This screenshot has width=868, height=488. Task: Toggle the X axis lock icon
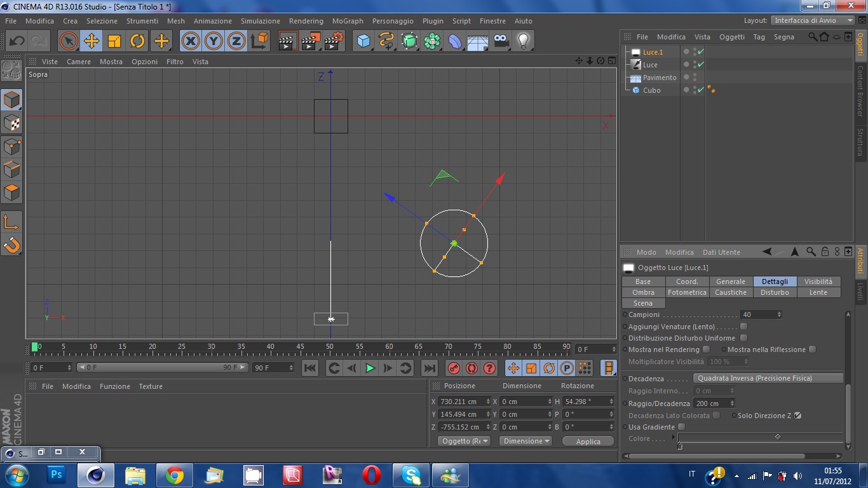point(191,41)
